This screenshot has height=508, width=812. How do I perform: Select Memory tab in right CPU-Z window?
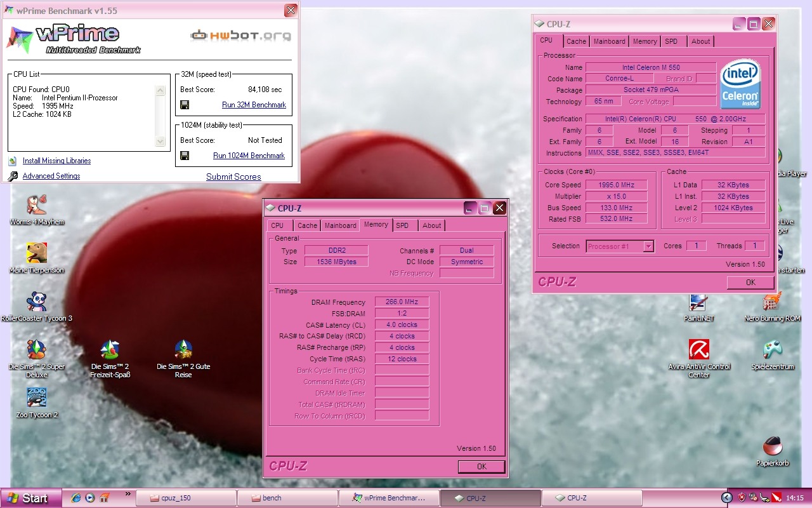tap(645, 41)
